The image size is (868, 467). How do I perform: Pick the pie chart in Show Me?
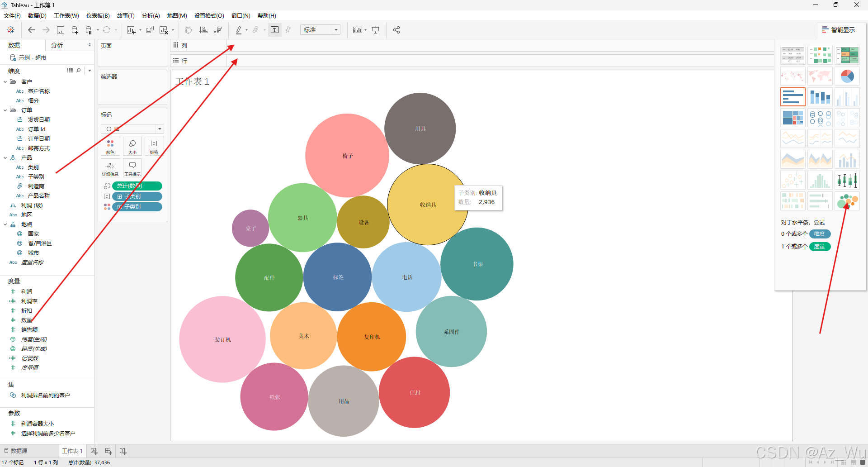coord(847,76)
